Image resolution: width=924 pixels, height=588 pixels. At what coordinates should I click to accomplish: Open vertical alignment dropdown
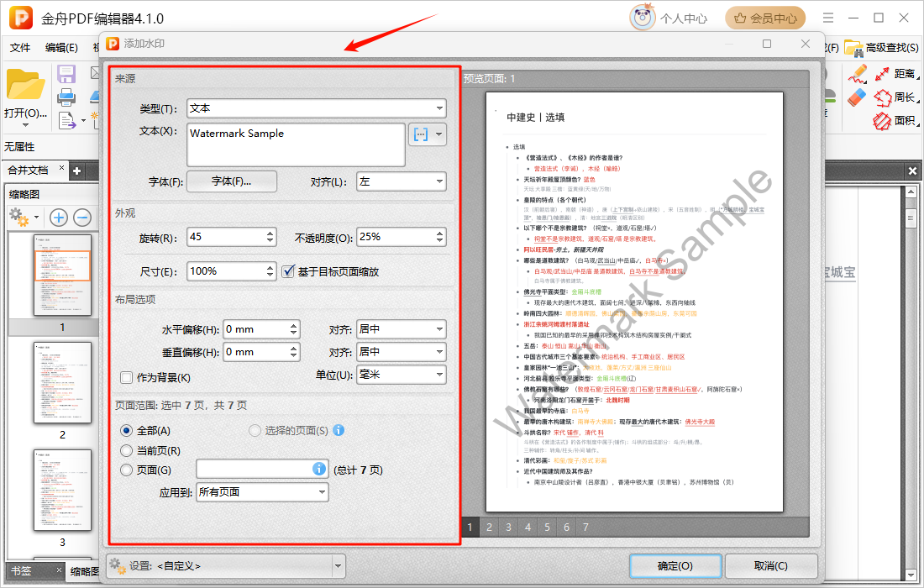402,352
